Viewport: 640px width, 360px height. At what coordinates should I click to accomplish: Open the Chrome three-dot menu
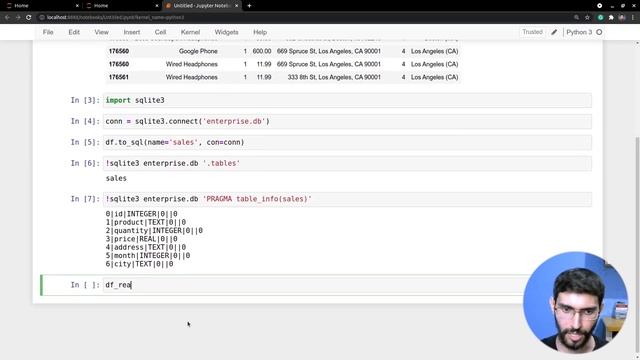click(x=633, y=18)
